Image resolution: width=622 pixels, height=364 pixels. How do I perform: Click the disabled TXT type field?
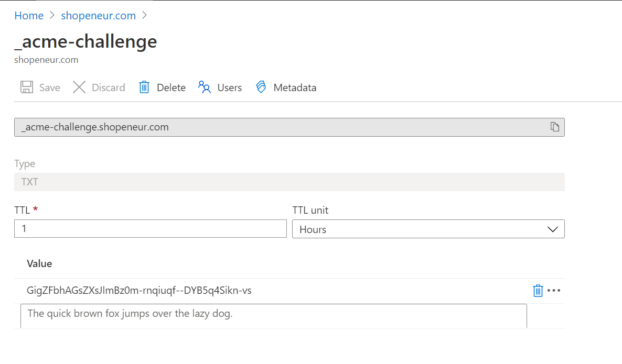coord(289,182)
